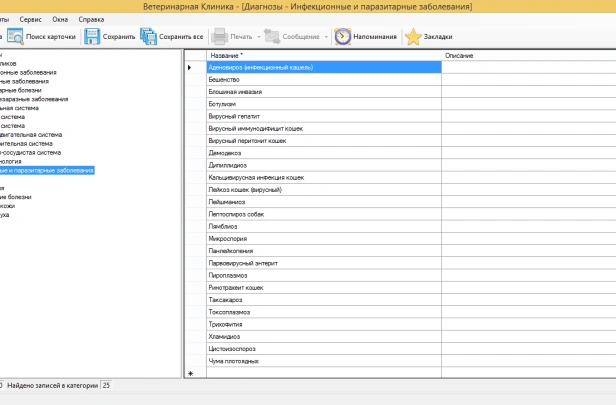Expand the Печать dropdown arrow
Image resolution: width=616 pixels, height=405 pixels.
[259, 37]
